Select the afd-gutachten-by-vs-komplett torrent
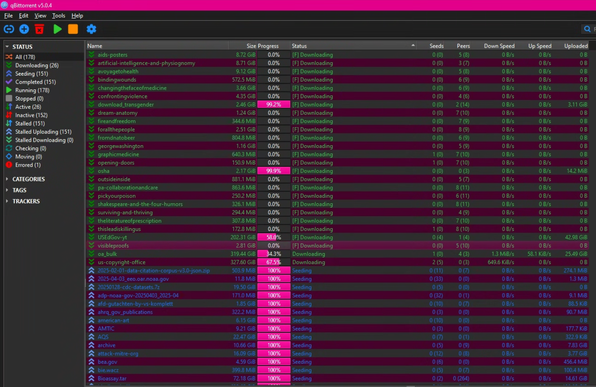The height and width of the screenshot is (387, 596). (x=135, y=304)
